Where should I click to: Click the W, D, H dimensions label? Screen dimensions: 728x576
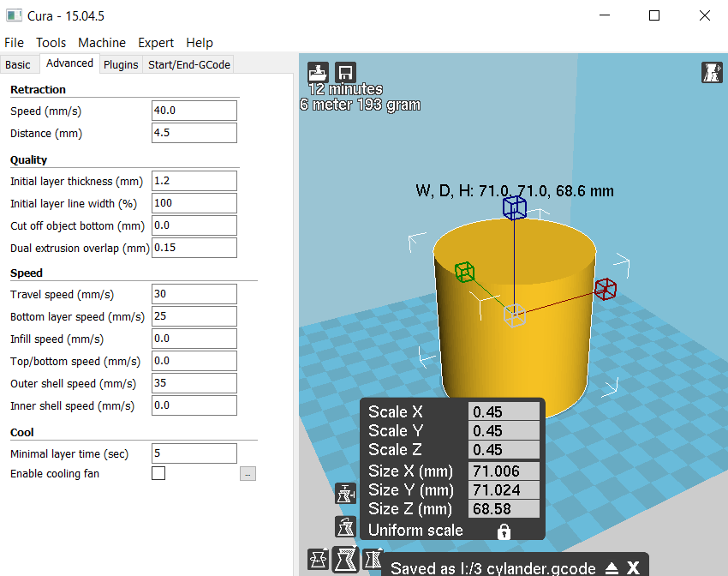pyautogui.click(x=515, y=191)
